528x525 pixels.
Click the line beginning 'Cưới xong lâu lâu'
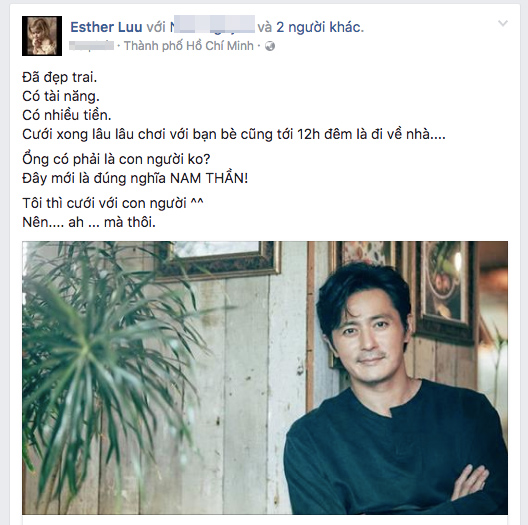click(x=234, y=134)
